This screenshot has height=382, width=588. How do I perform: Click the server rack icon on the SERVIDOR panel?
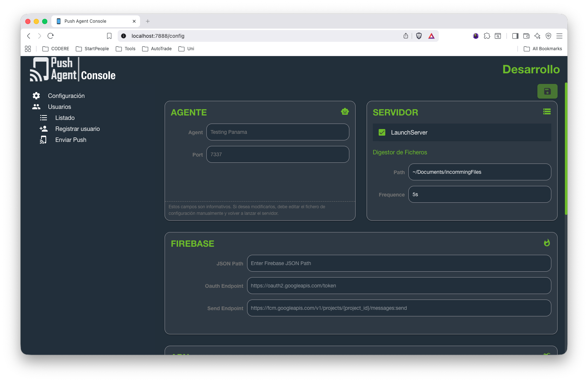click(547, 111)
